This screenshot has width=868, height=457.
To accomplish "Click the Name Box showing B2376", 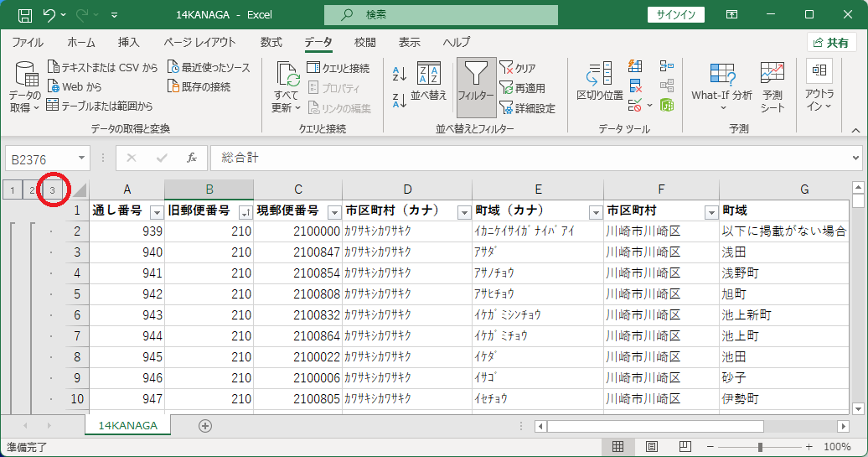I will [x=40, y=159].
